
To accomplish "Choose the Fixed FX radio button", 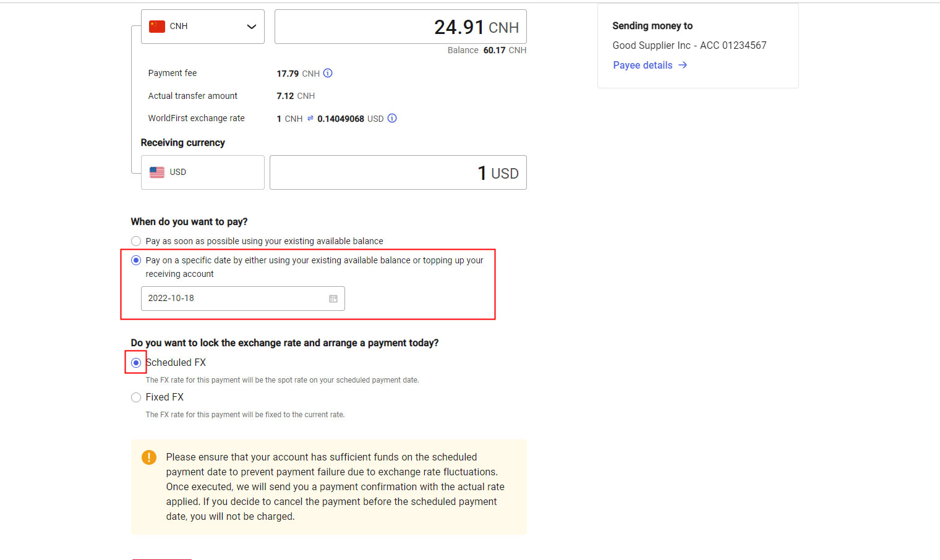I will tap(136, 397).
